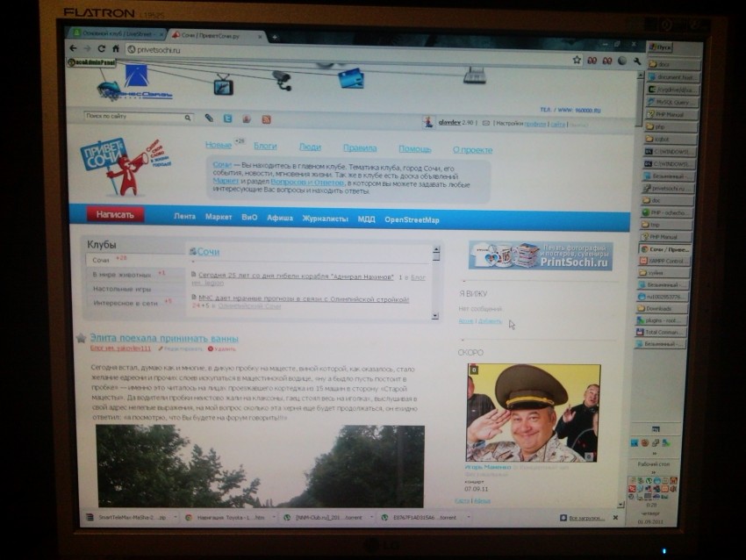The height and width of the screenshot is (560, 746).
Task: Open the Маркет menu item
Action: click(x=219, y=218)
